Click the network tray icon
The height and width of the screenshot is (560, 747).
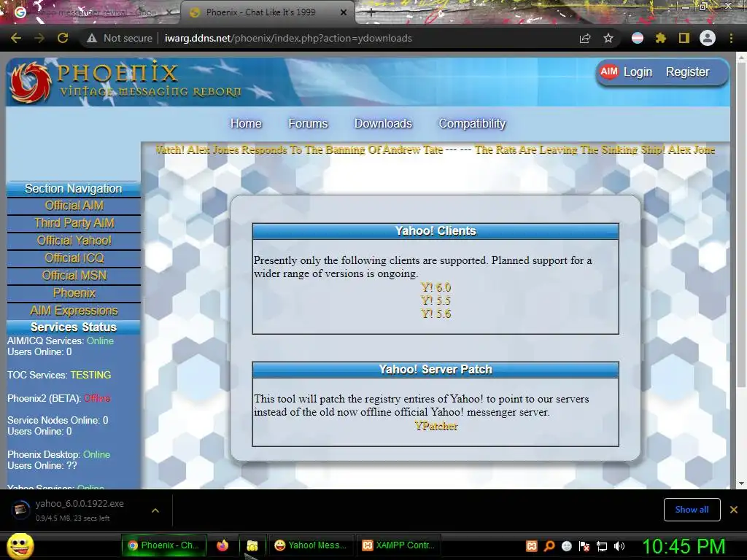(602, 545)
